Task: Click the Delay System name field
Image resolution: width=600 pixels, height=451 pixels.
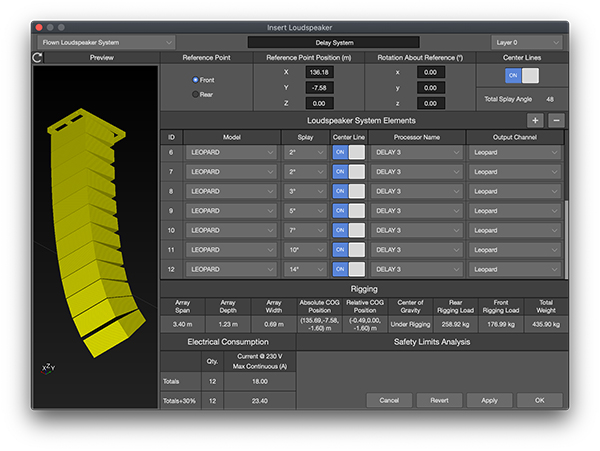Action: coord(334,42)
